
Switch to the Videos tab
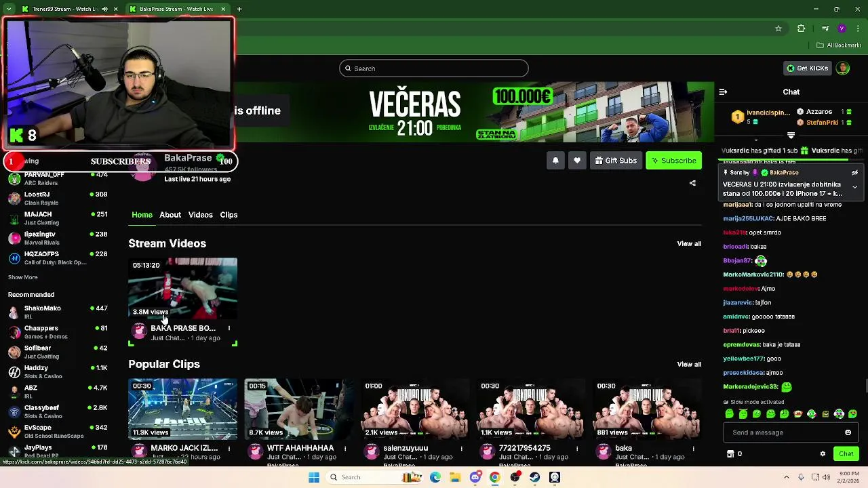click(x=200, y=215)
